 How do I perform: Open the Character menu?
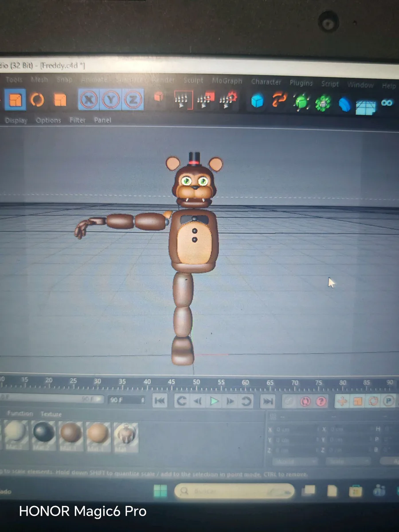266,82
